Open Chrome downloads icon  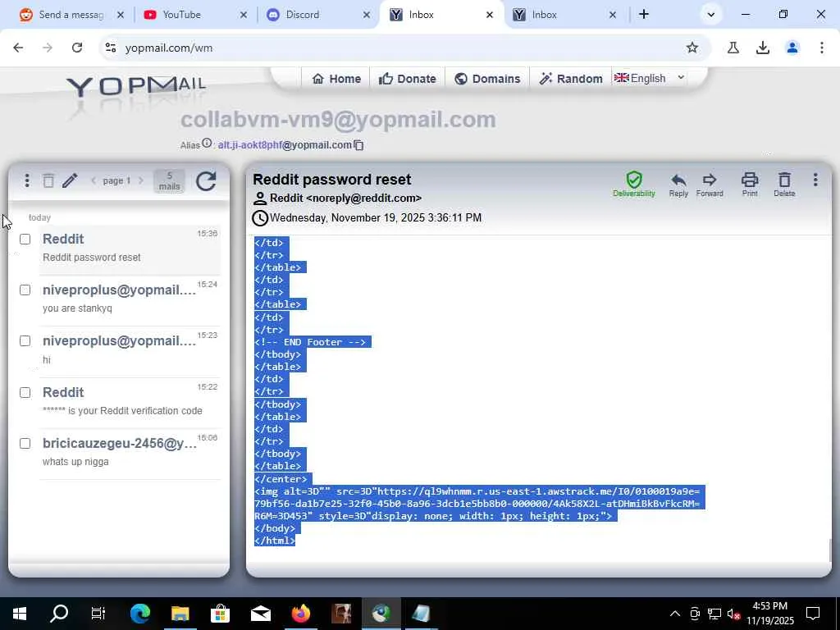762,48
